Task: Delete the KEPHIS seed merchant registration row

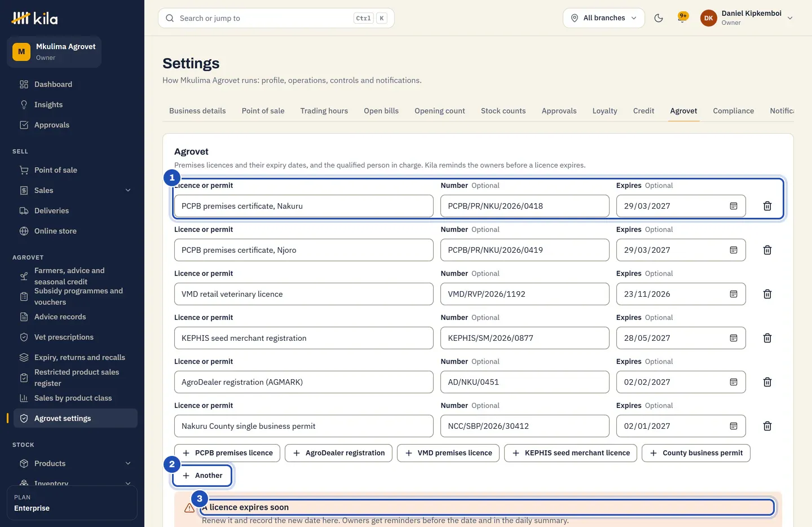Action: pos(767,338)
